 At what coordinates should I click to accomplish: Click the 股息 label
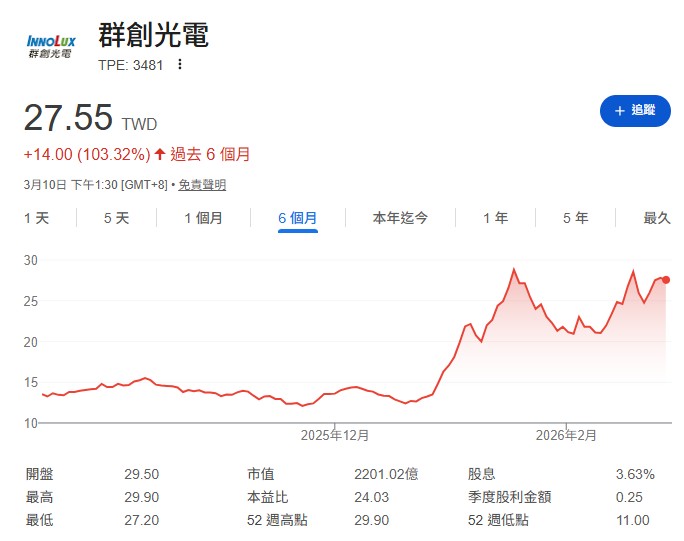click(482, 474)
